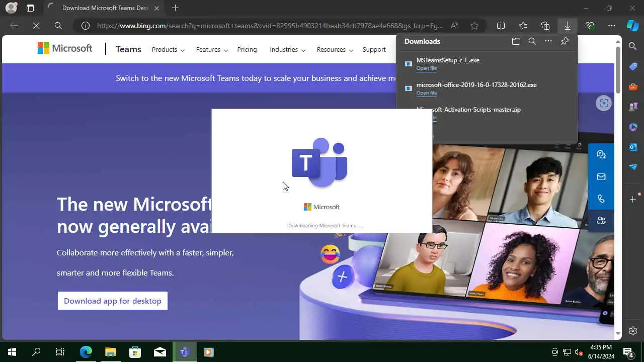Open the Pricing menu item
The width and height of the screenshot is (644, 362).
click(x=247, y=49)
